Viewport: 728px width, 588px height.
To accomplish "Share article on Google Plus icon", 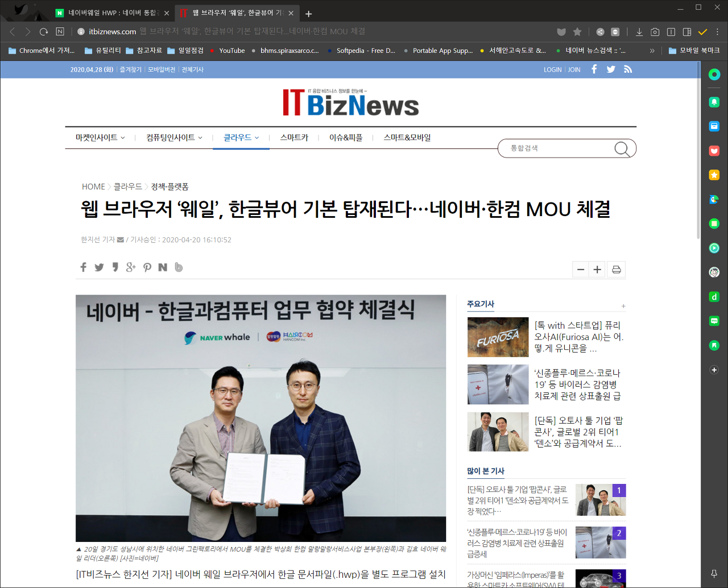I will point(131,267).
